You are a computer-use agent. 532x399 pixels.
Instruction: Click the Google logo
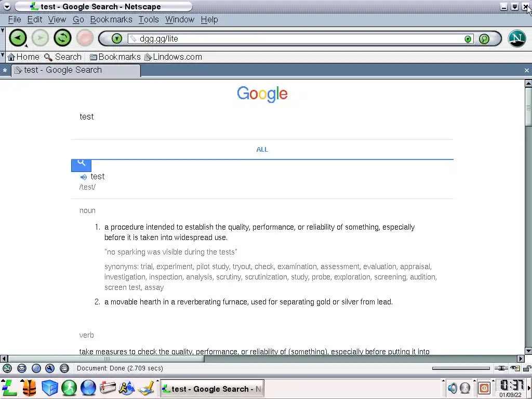click(x=262, y=94)
